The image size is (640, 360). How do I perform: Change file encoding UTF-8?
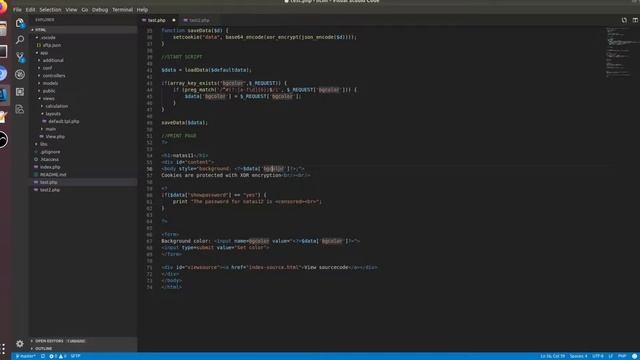pos(598,356)
